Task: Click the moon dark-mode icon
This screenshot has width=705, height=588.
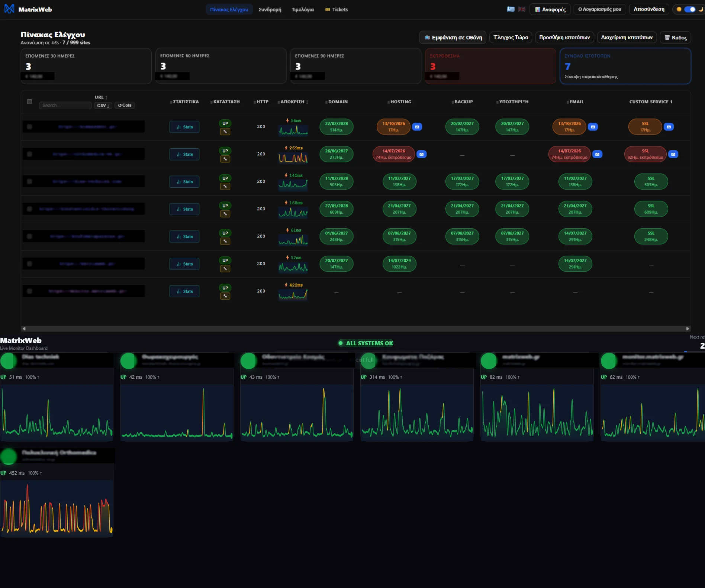Action: pyautogui.click(x=701, y=9)
